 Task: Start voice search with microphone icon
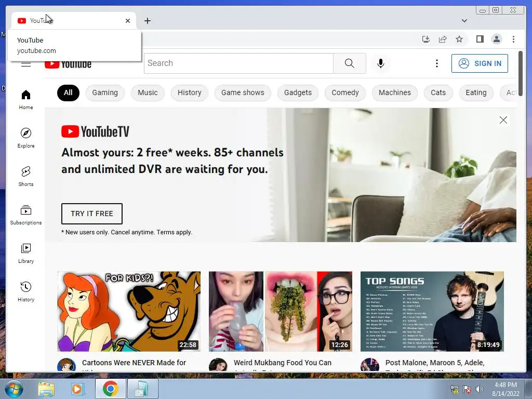381,63
